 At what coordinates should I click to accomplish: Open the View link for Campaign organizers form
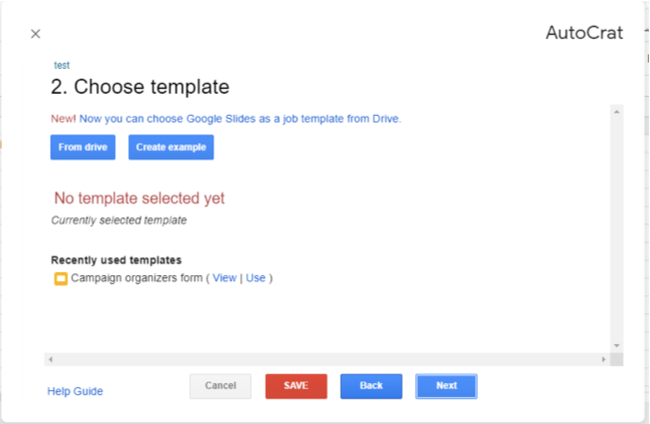point(224,278)
